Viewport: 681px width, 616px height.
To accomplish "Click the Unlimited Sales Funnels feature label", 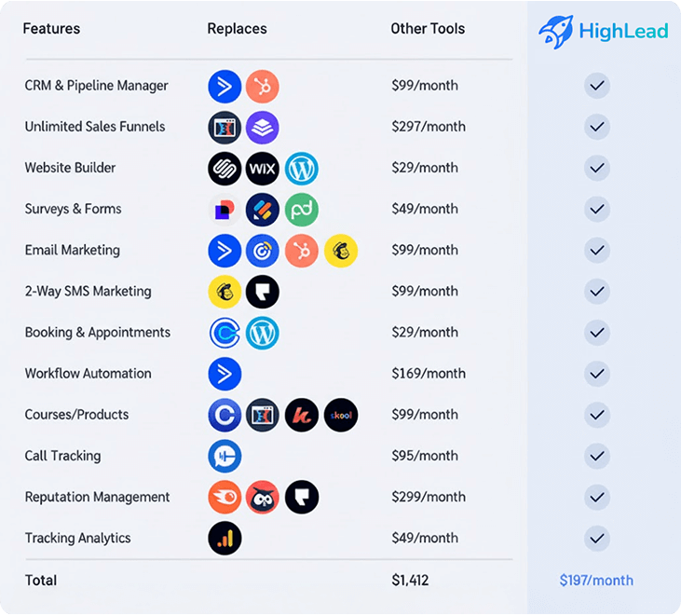I will point(95,127).
